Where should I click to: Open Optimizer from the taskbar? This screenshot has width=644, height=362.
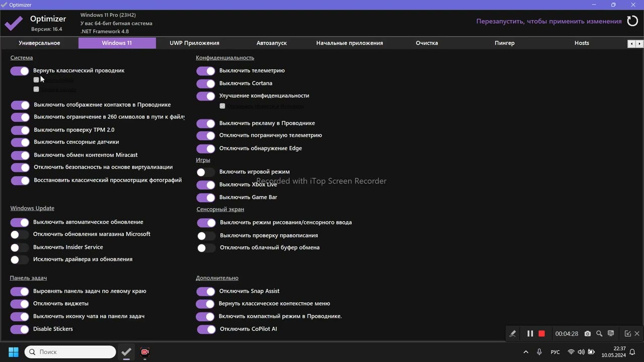[x=126, y=352]
